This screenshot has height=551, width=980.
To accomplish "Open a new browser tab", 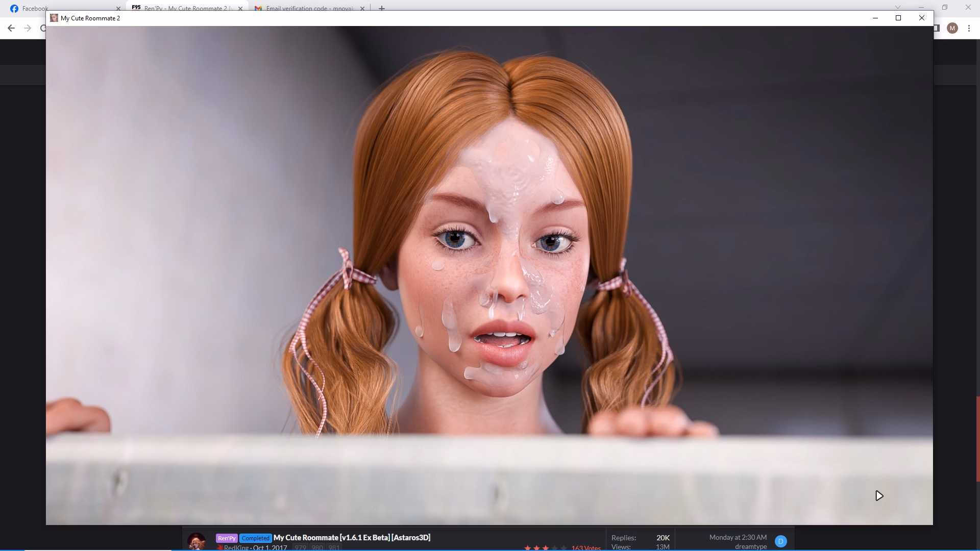I will 382,8.
